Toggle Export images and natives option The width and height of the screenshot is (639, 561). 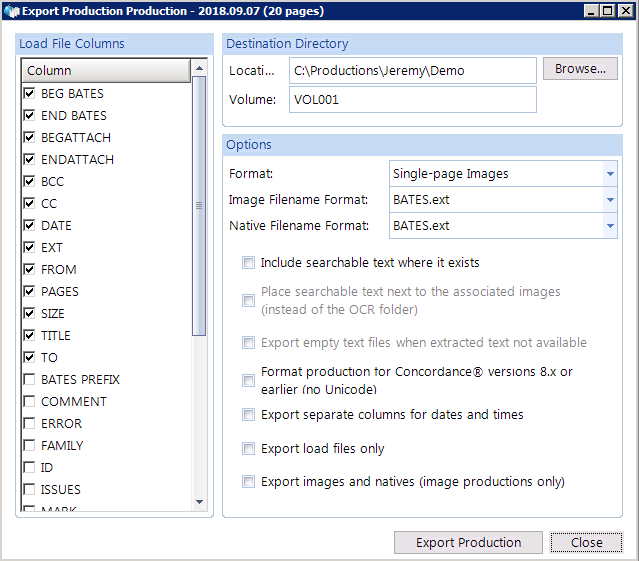tap(248, 482)
